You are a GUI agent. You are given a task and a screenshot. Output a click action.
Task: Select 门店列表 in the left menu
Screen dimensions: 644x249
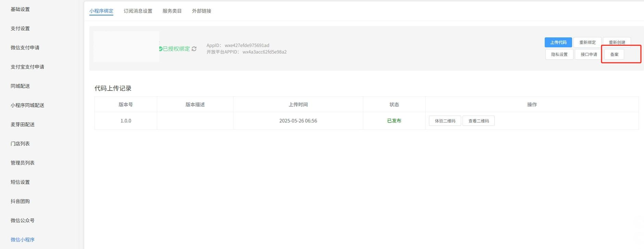click(20, 144)
